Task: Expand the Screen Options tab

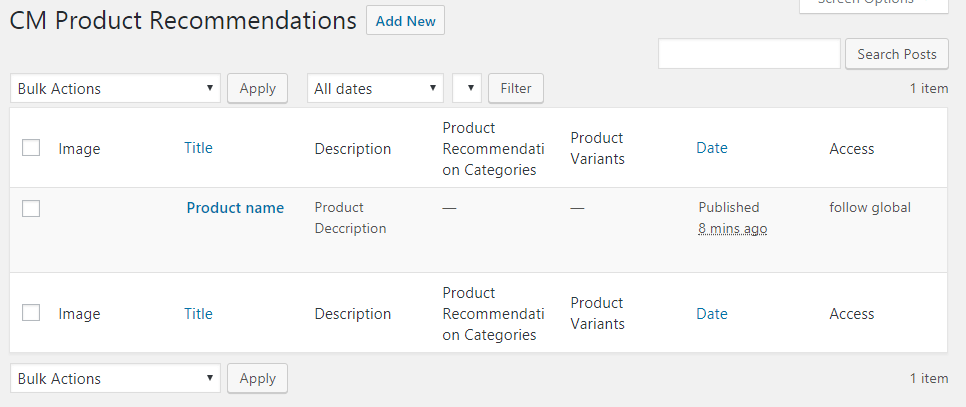Action: (873, 4)
